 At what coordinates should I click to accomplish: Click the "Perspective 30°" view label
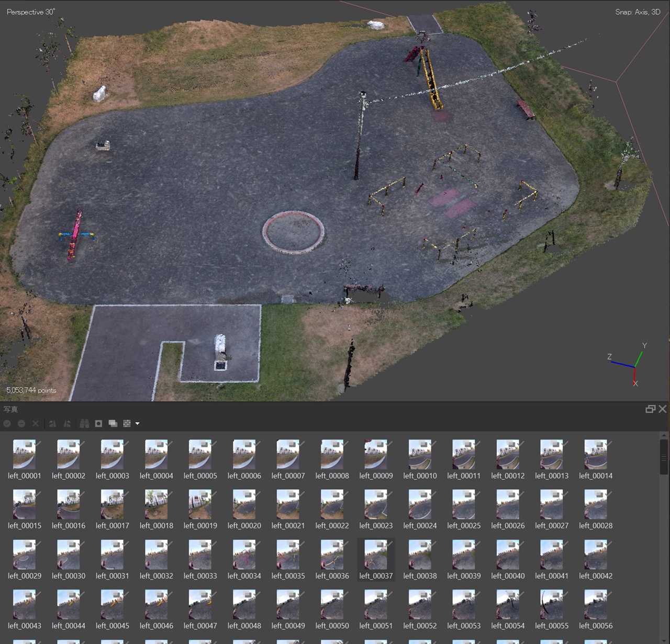pos(31,12)
